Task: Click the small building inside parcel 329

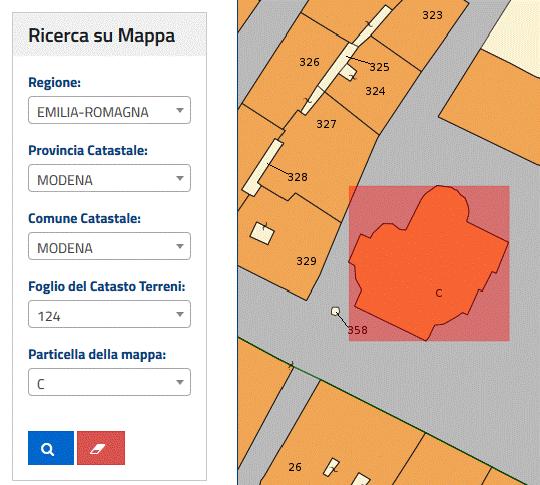Action: pyautogui.click(x=262, y=233)
